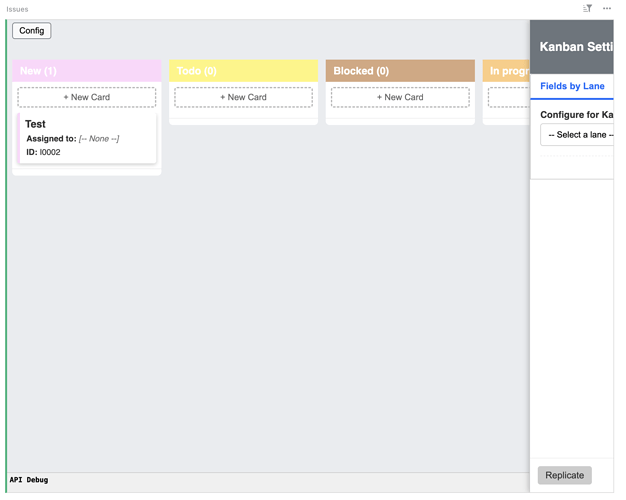Switch to the Fields by Lane tab

(x=572, y=86)
